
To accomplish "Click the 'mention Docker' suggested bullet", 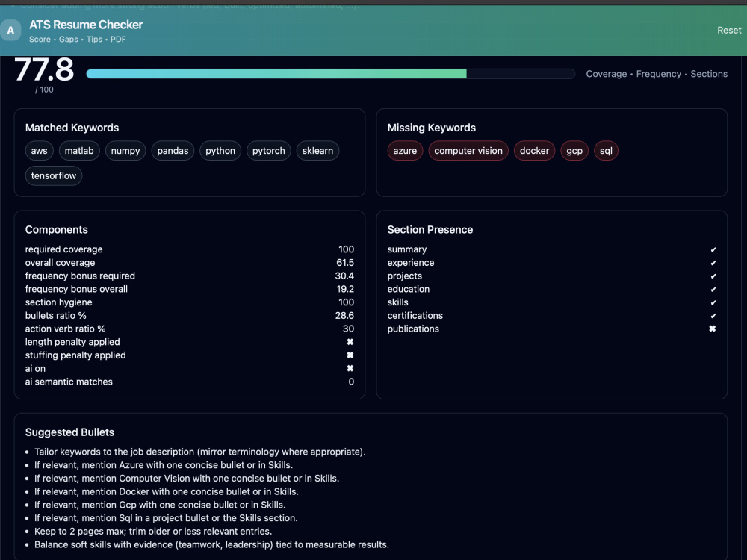I will point(167,491).
